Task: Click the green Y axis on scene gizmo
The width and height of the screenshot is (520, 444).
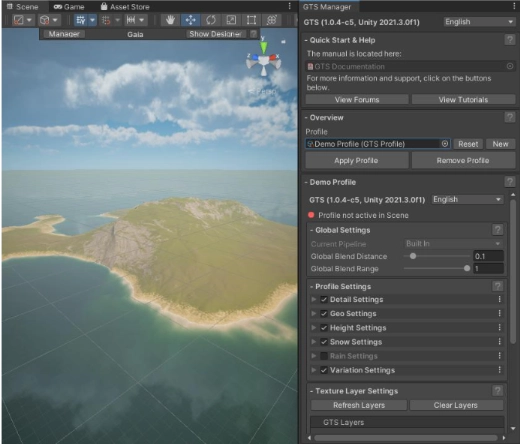Action: [x=263, y=47]
